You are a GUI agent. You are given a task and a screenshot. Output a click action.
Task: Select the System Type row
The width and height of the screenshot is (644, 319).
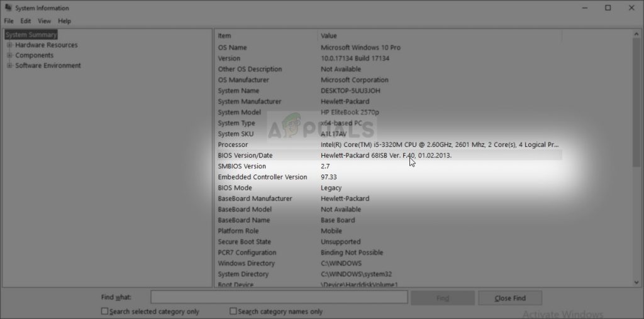388,123
